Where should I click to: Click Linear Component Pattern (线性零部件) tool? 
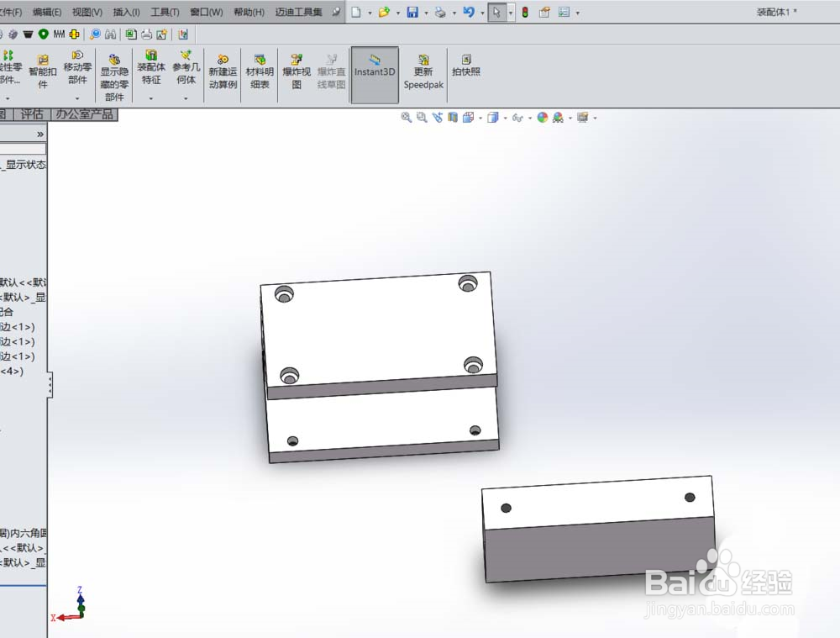[10, 67]
